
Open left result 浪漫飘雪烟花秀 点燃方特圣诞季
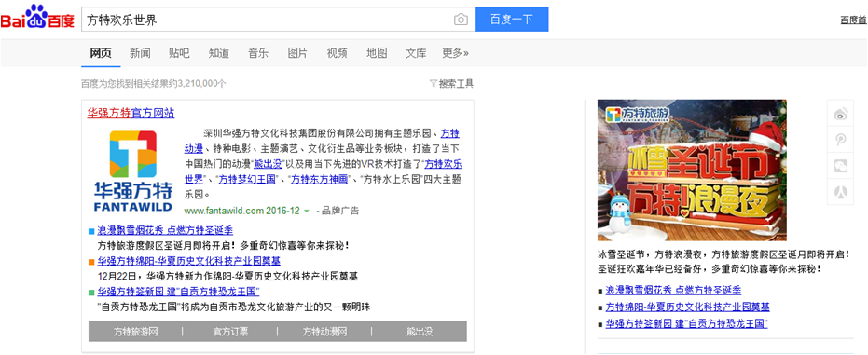pyautogui.click(x=165, y=230)
